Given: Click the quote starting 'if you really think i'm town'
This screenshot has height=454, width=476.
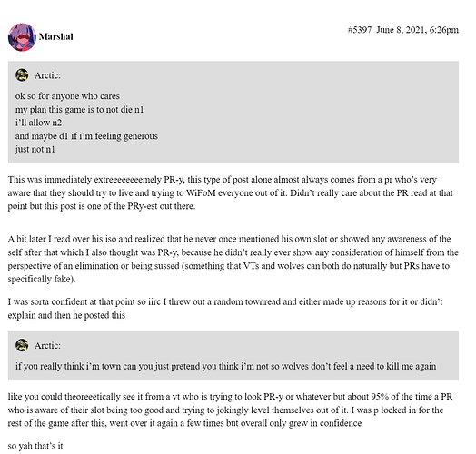Looking at the screenshot, I should point(225,366).
